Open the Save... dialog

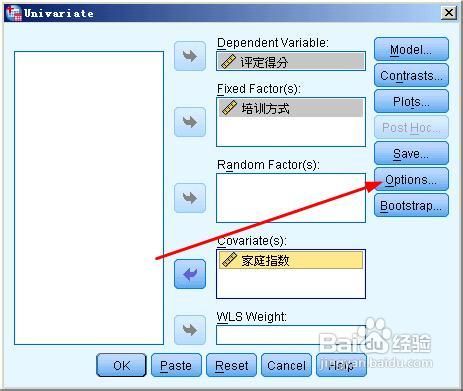pos(411,153)
